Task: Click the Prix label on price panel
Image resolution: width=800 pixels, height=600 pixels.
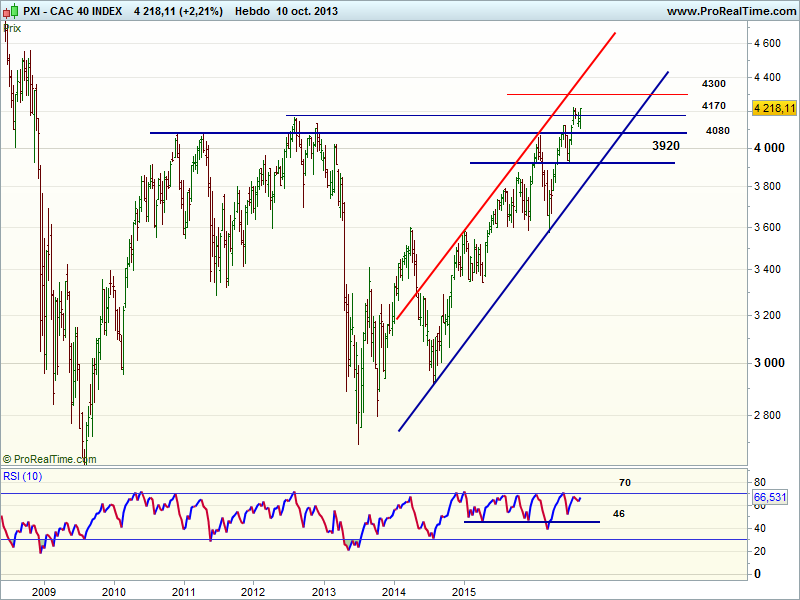Action: 13,28
